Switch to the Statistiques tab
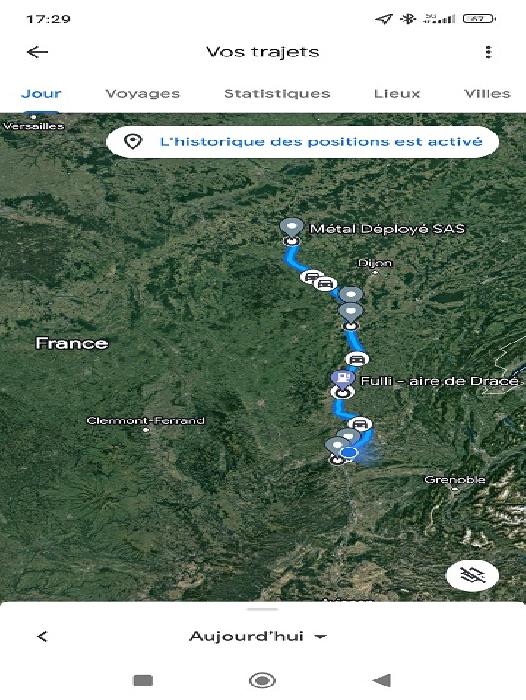This screenshot has width=526, height=700. (x=277, y=94)
